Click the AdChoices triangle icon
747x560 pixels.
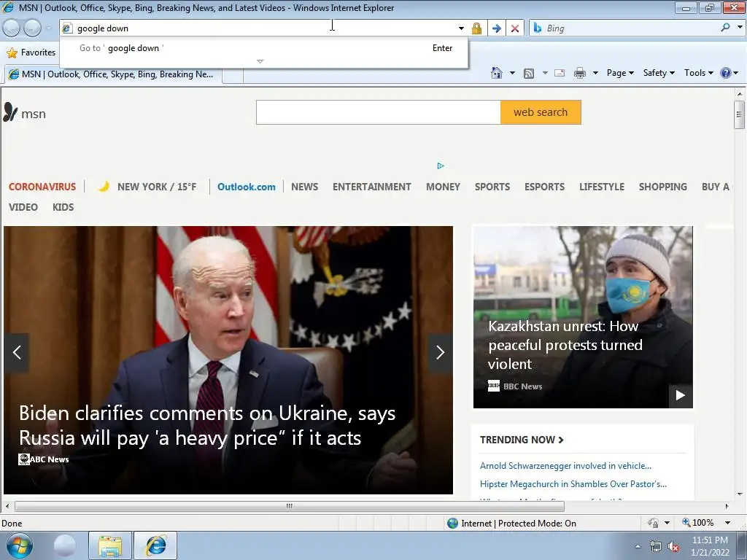point(440,166)
